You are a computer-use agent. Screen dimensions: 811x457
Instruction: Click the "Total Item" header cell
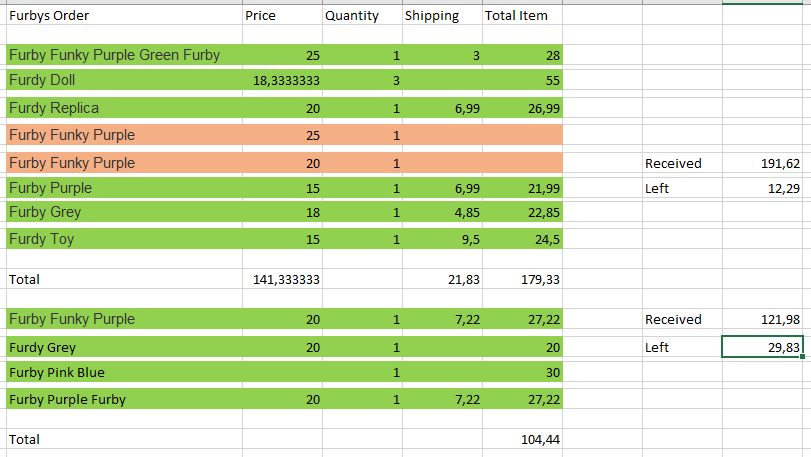516,16
